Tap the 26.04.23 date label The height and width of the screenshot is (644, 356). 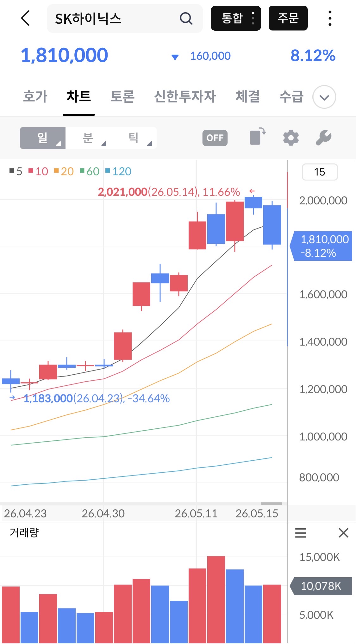[25, 513]
